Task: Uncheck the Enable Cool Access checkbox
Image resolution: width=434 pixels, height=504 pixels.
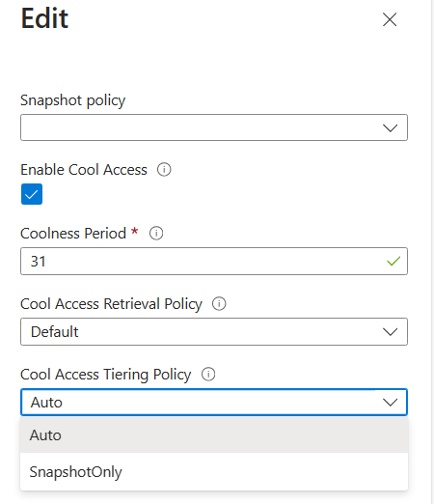Action: (32, 194)
